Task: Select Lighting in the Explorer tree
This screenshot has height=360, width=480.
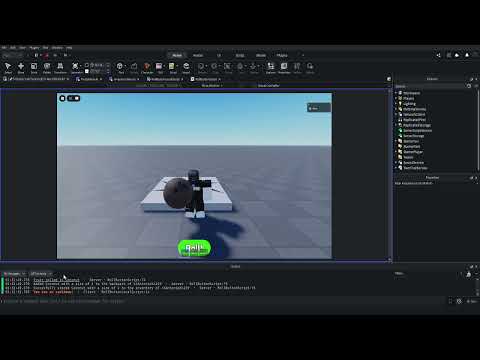Action: (x=409, y=104)
